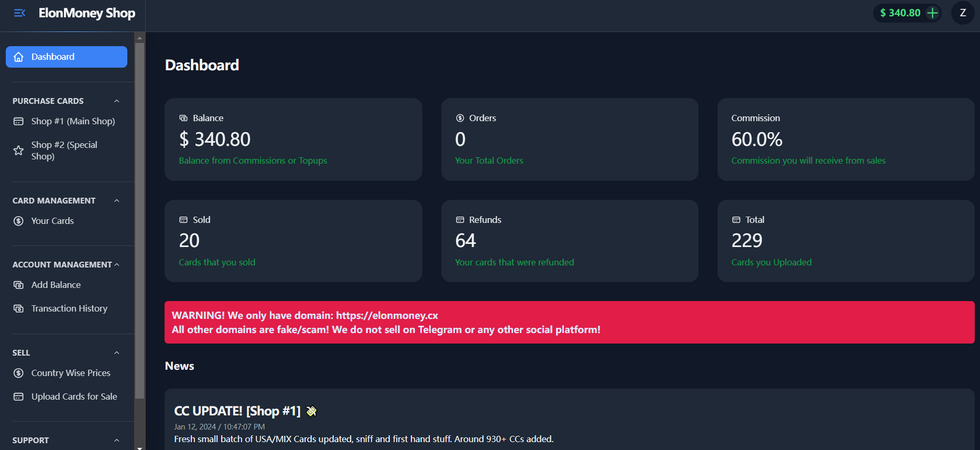Screen dimensions: 980x450
Task: Click the card icon next to Shop #1
Action: click(x=18, y=121)
